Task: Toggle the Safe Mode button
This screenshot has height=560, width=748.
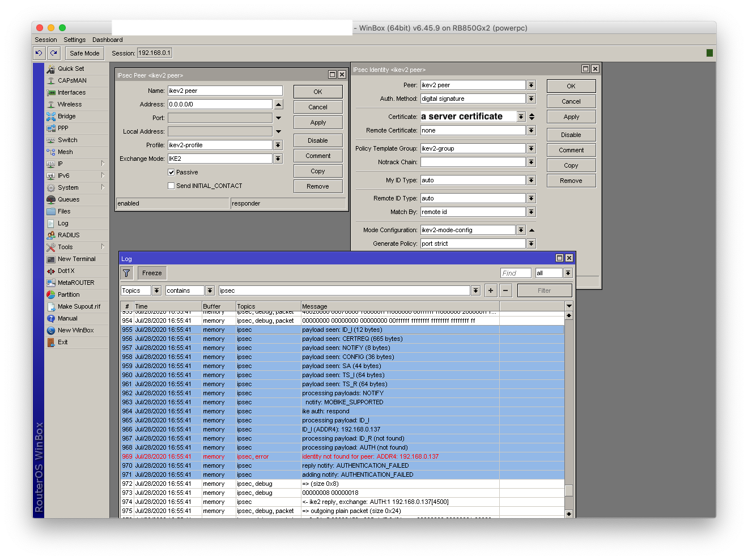Action: (x=84, y=53)
